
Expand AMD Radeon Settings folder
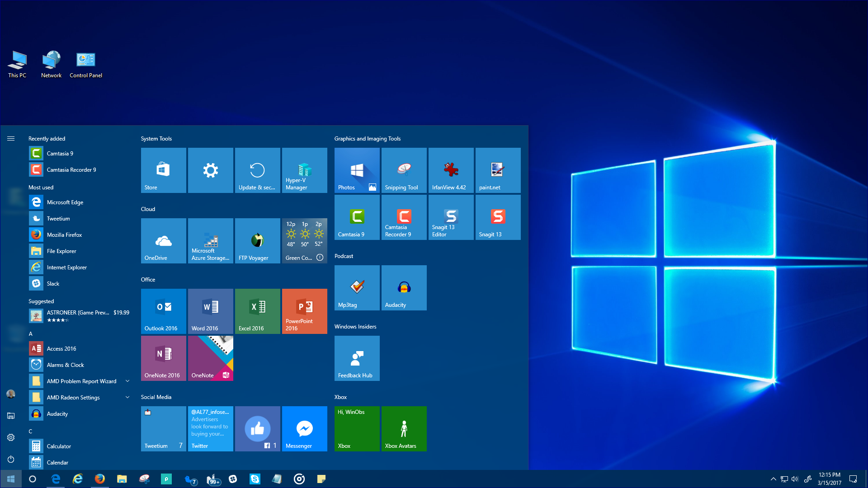127,398
